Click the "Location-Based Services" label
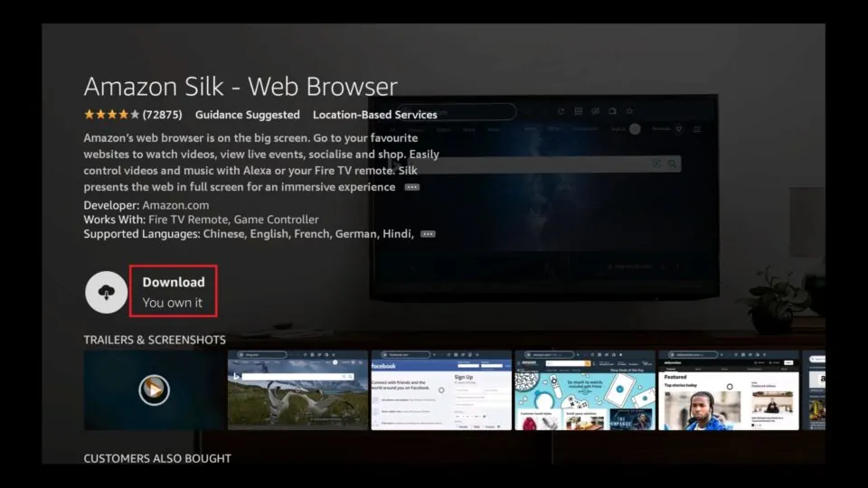868x488 pixels. [374, 115]
